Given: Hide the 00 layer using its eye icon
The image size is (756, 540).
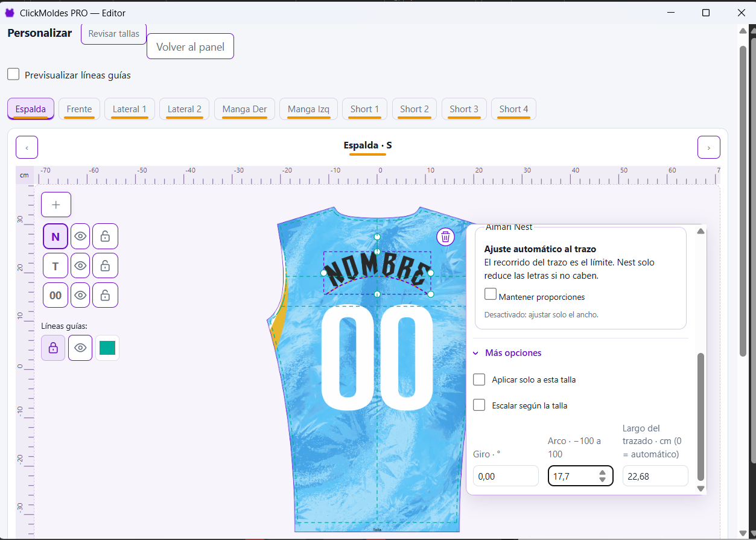Looking at the screenshot, I should point(80,295).
